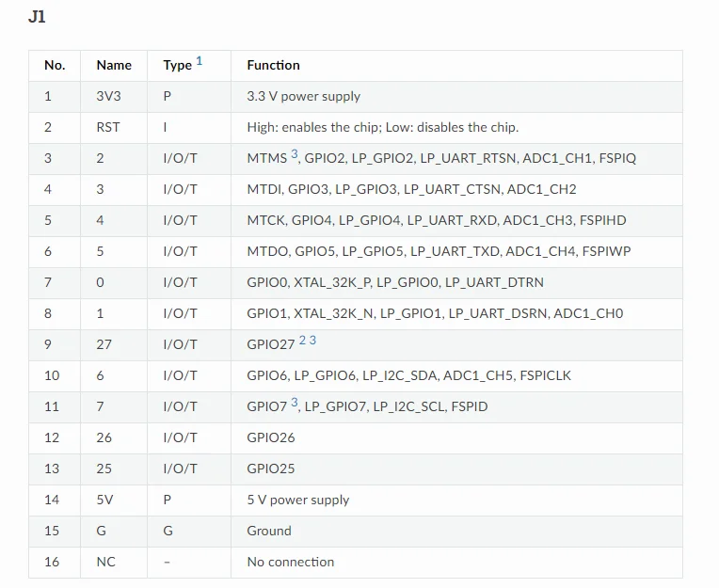Screen dimensions: 719x588
Task: Open footnote 3 link after MTMS
Action: [x=295, y=154]
